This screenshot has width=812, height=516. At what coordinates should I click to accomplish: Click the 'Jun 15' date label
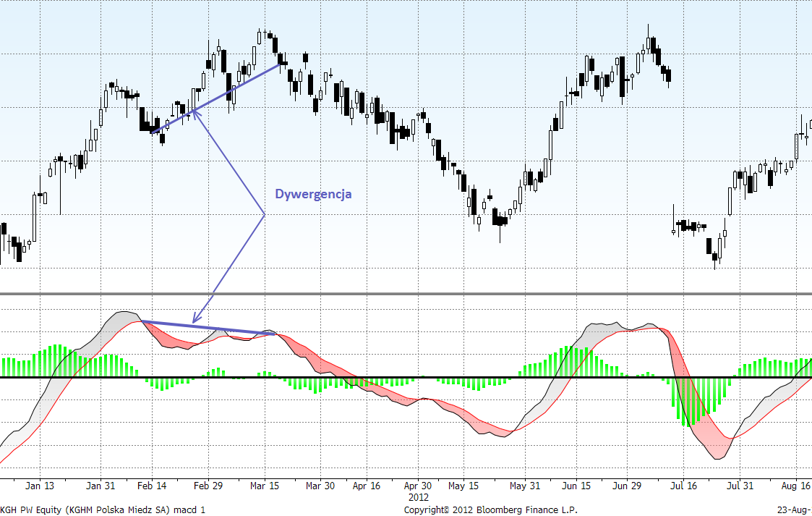coord(576,486)
